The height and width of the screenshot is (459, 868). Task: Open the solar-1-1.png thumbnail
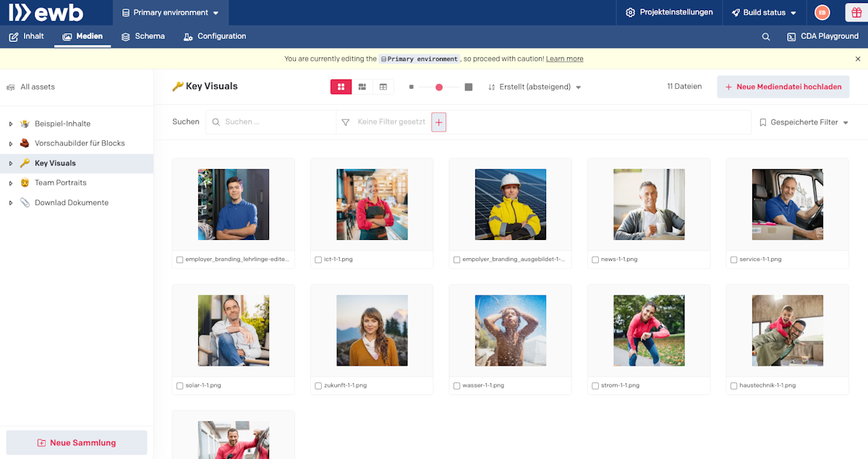[x=234, y=330]
